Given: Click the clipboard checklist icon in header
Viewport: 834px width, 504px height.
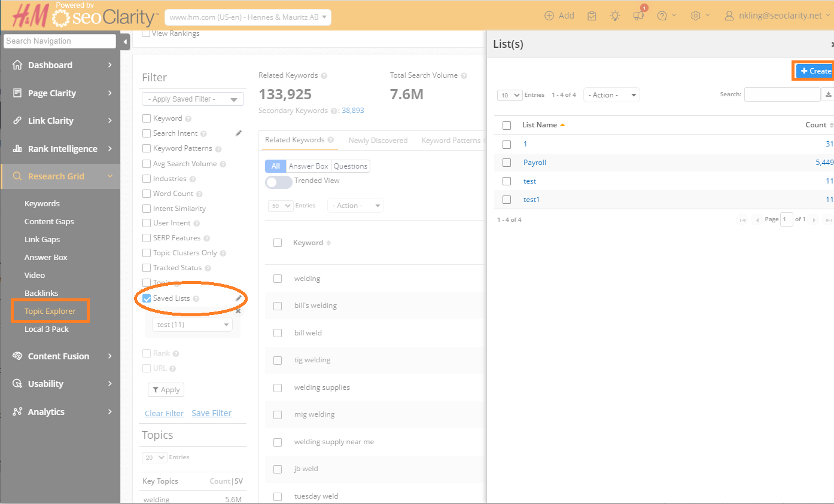Looking at the screenshot, I should click(592, 16).
